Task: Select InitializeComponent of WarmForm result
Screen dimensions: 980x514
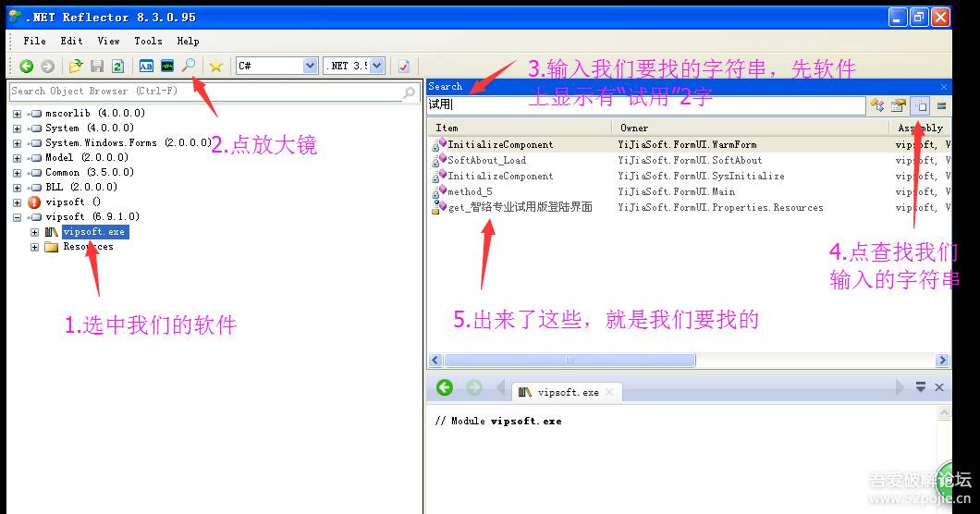Action: point(500,144)
